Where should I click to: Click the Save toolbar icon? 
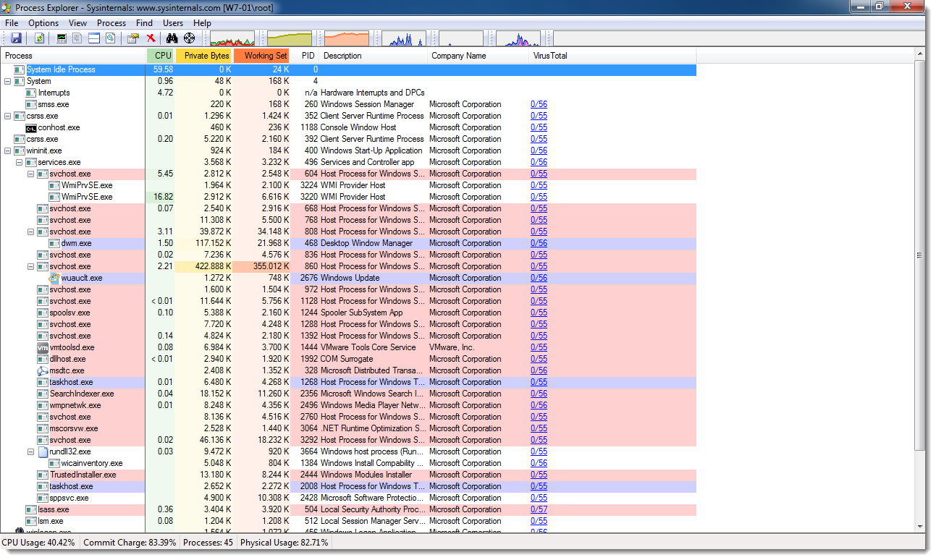pyautogui.click(x=16, y=38)
